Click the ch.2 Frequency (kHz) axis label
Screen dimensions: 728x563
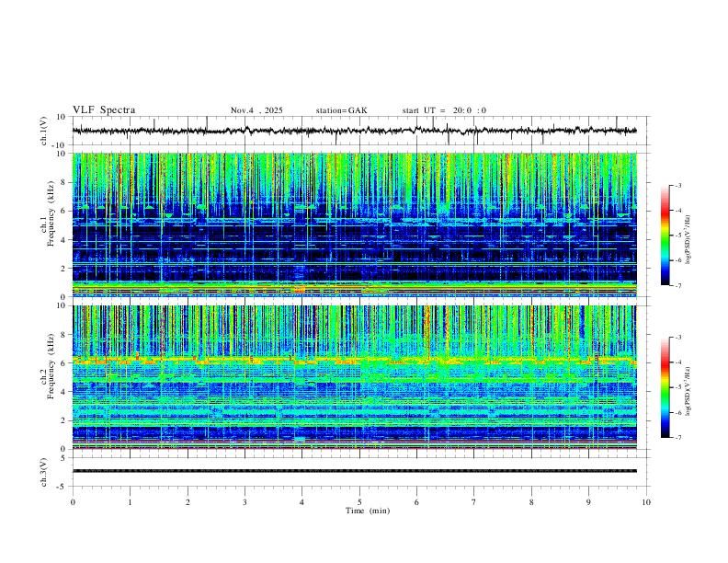(48, 366)
